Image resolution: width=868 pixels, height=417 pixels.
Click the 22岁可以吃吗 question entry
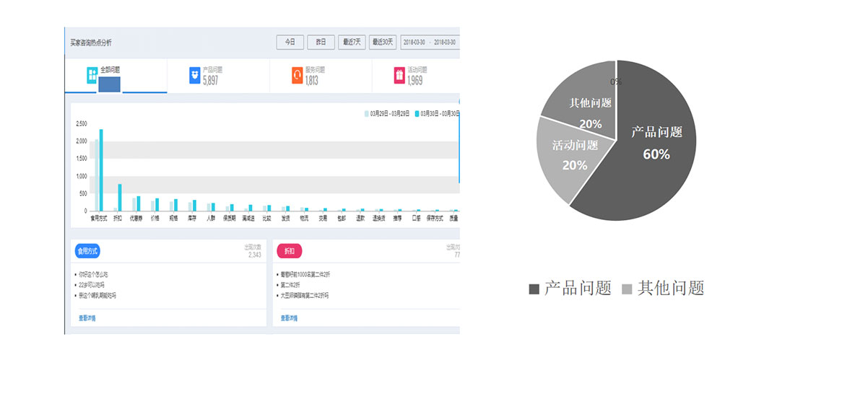(92, 285)
